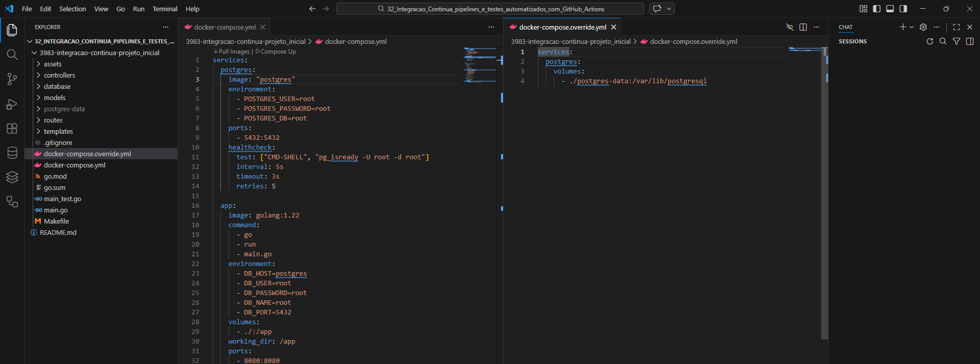Open the Search view in activity bar
Viewport: 980px width, 364px height.
click(12, 55)
